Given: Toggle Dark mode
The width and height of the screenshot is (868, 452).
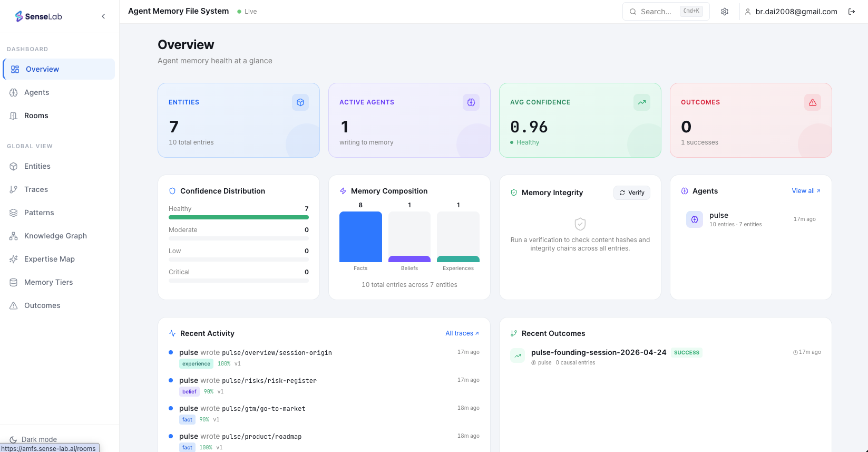Looking at the screenshot, I should pos(34,439).
